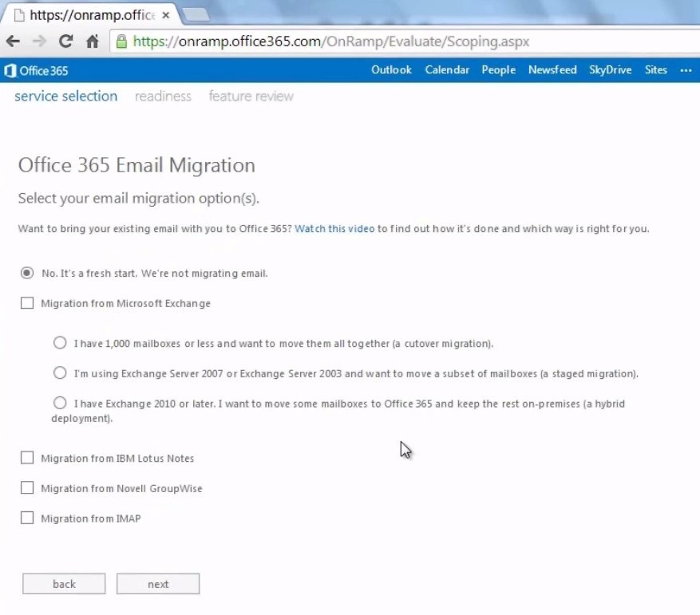The image size is (700, 615).
Task: Follow the 'Watch this video' link
Action: click(334, 228)
